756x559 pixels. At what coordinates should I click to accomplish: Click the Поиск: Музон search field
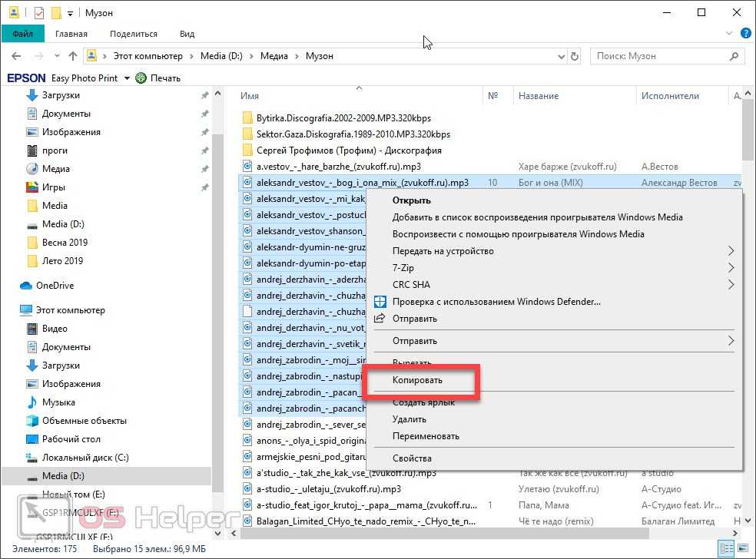[x=659, y=56]
